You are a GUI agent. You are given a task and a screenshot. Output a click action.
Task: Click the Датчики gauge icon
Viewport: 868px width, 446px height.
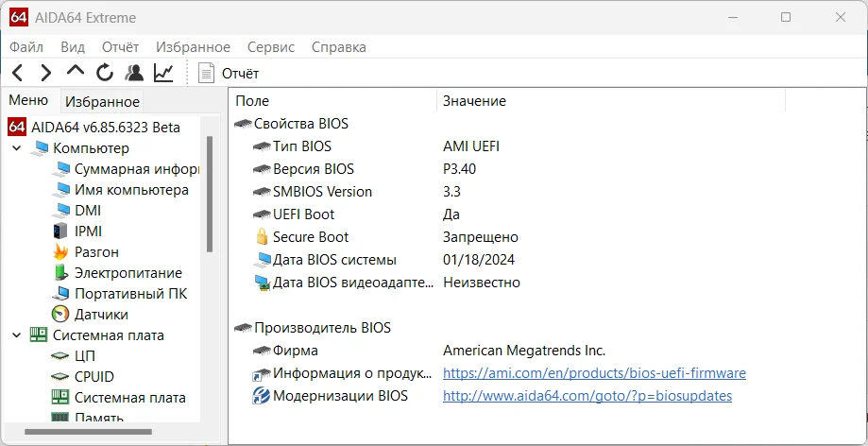click(60, 314)
